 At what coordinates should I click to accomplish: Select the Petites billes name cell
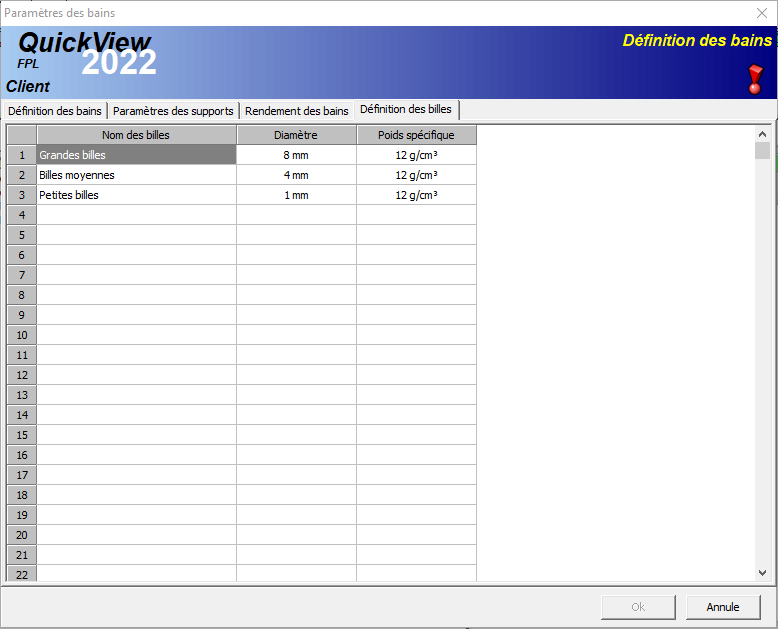[x=136, y=195]
